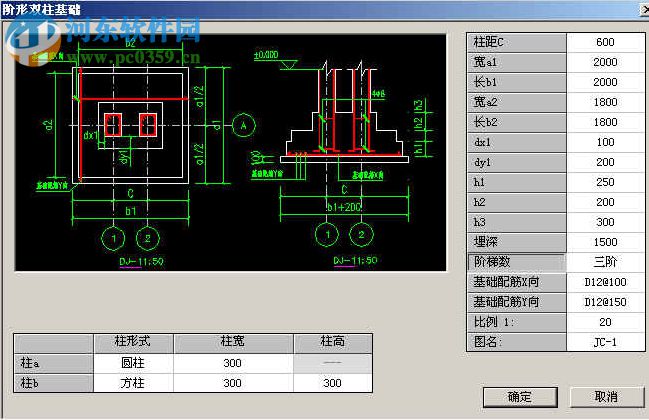The image size is (649, 420).
Task: Open the 阶梯数 selector showing 三阶
Action: point(605,262)
